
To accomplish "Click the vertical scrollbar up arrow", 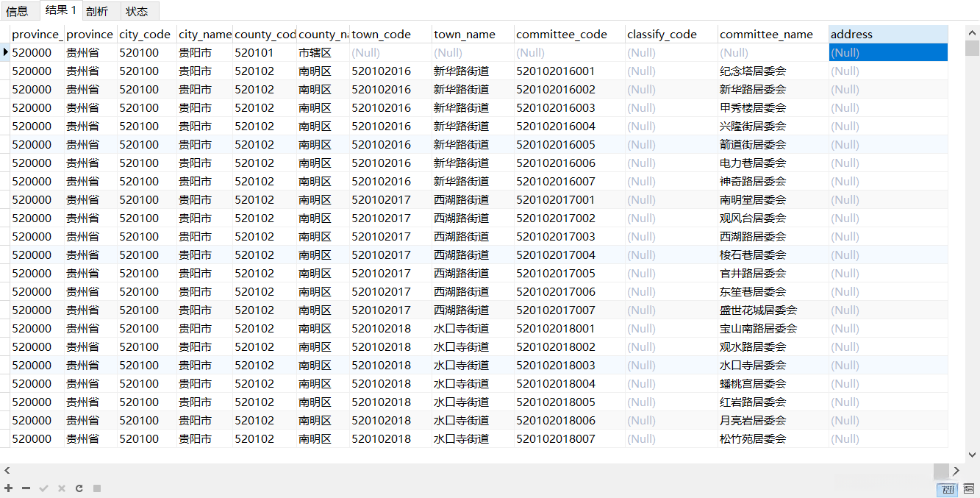I will pyautogui.click(x=972, y=32).
